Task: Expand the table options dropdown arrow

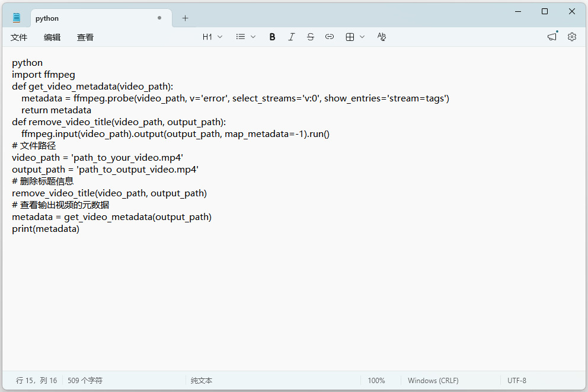Action: pos(362,37)
